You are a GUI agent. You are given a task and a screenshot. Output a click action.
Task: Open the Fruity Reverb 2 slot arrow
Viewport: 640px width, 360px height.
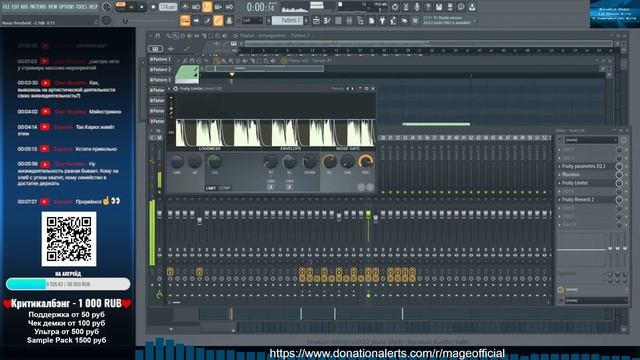(x=559, y=200)
